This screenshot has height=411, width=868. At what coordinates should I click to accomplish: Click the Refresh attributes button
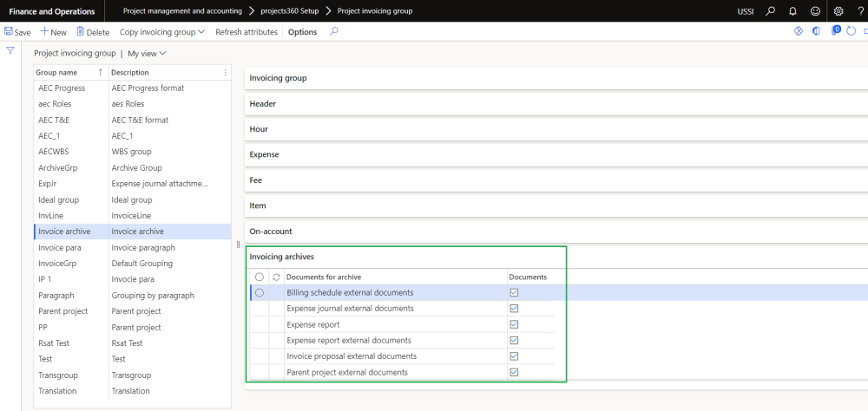point(247,32)
